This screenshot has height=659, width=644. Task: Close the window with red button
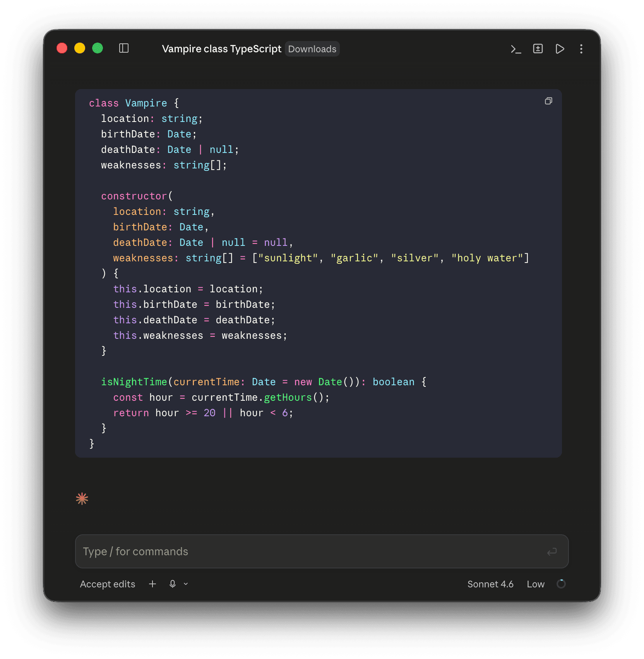62,48
